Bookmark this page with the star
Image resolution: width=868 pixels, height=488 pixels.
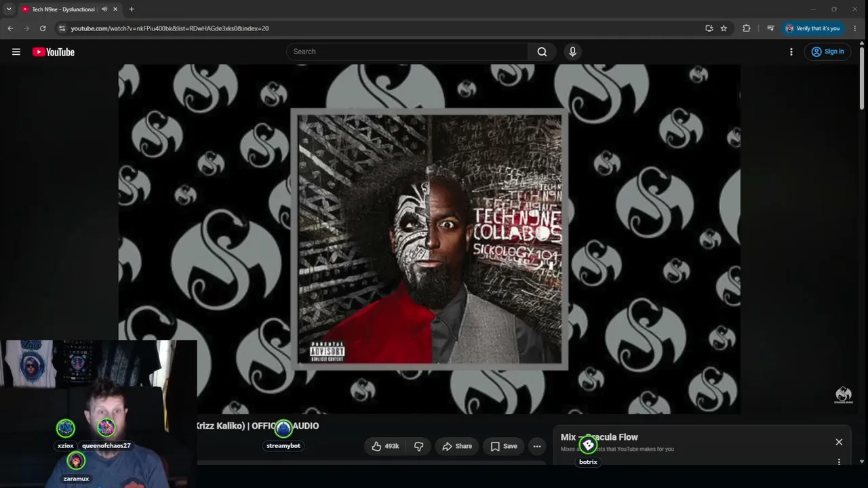(724, 28)
